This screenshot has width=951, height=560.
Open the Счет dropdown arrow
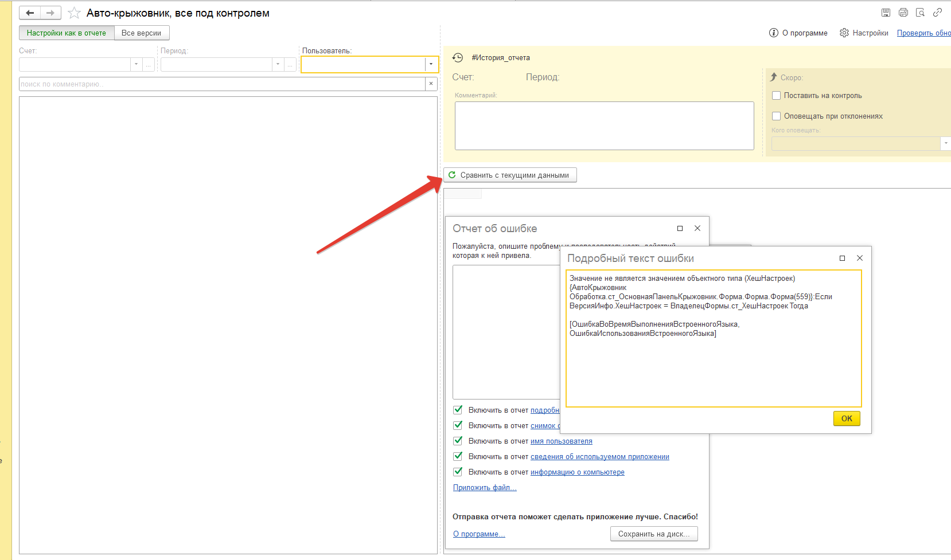pyautogui.click(x=136, y=64)
